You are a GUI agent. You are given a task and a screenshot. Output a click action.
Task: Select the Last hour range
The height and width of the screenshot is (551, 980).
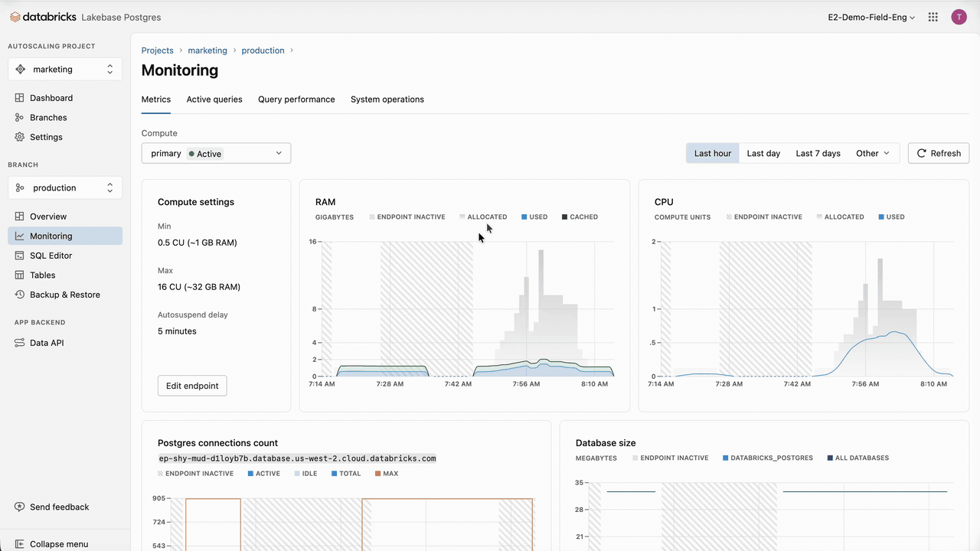coord(713,153)
